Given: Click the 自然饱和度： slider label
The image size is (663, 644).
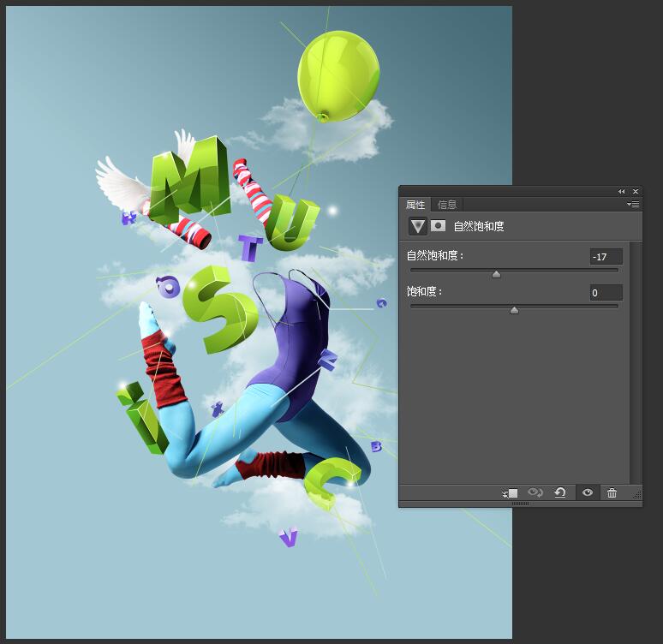Looking at the screenshot, I should click(x=435, y=255).
